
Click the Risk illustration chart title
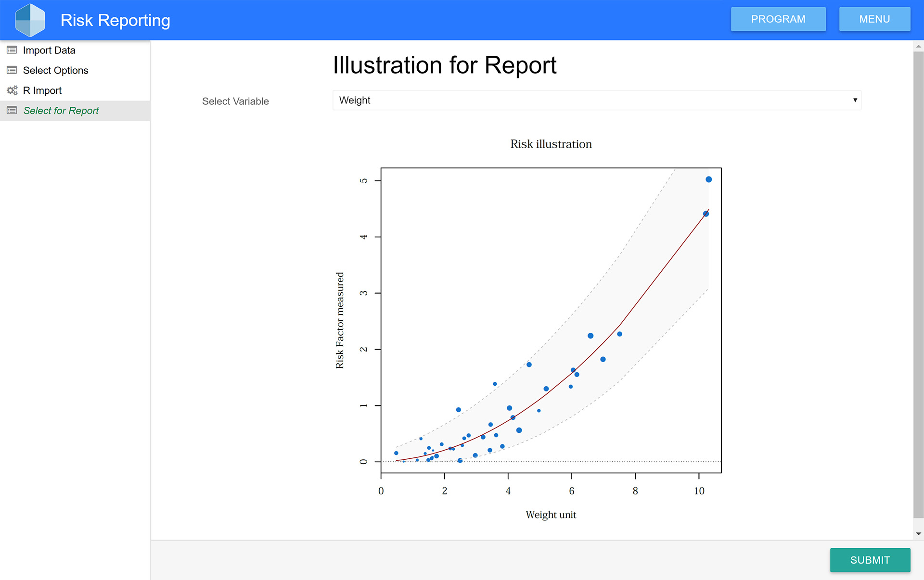click(x=551, y=144)
